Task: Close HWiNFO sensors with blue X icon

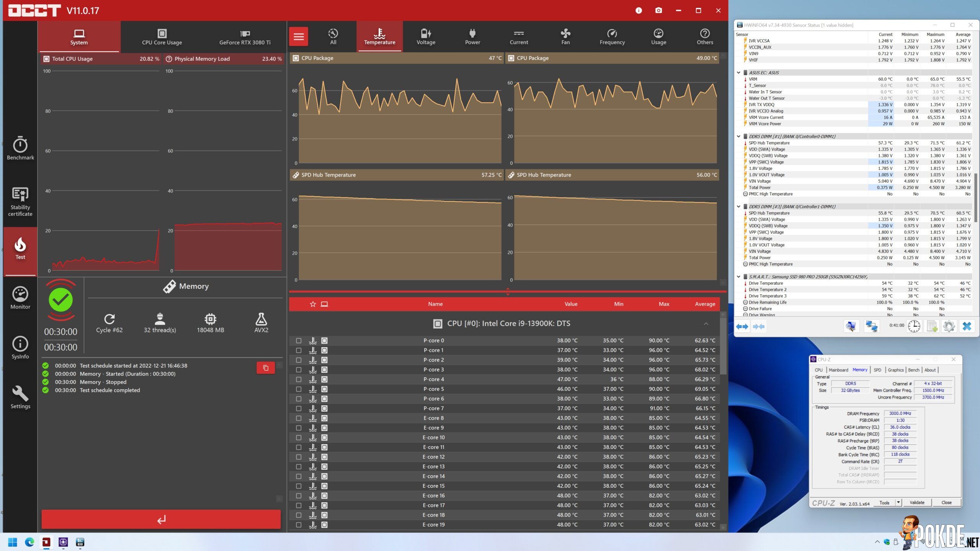Action: pyautogui.click(x=967, y=326)
